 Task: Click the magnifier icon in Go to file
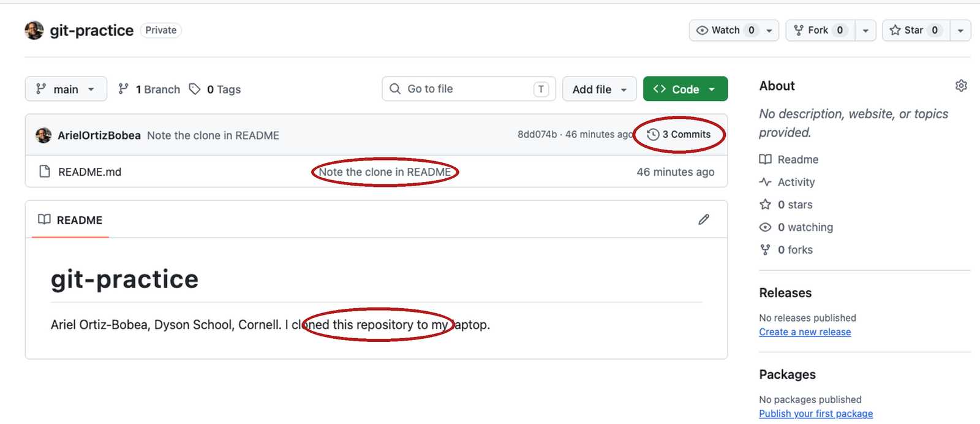(x=395, y=89)
